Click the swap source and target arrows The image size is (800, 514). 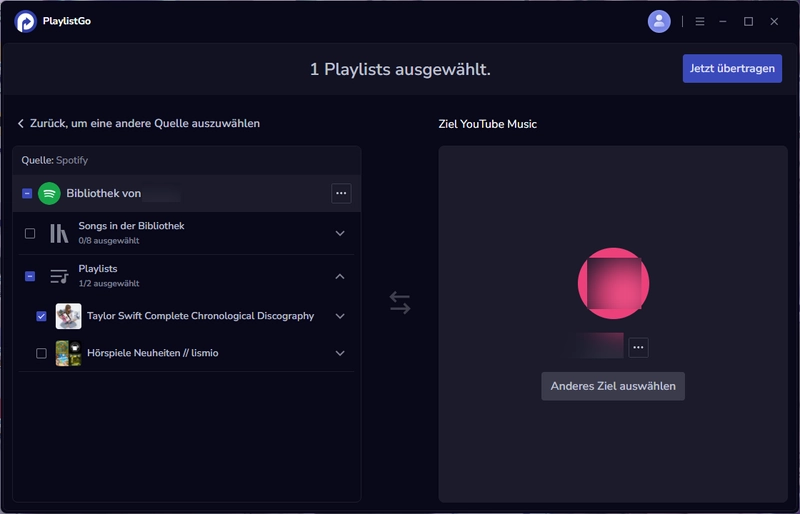(x=399, y=303)
